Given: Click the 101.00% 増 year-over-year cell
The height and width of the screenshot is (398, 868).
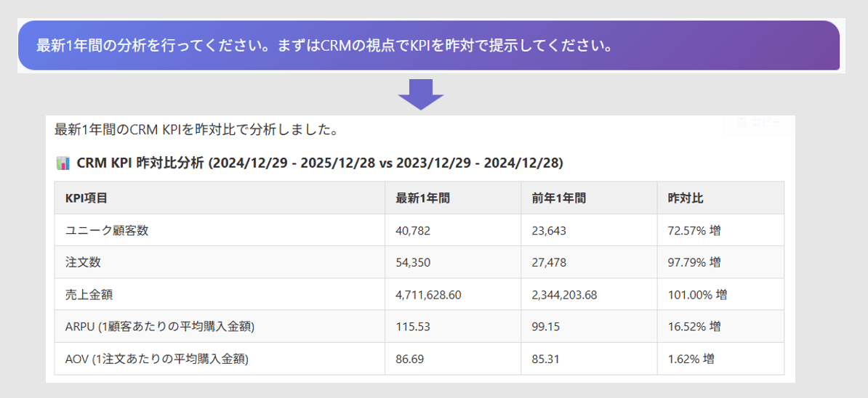Looking at the screenshot, I should click(x=697, y=295).
